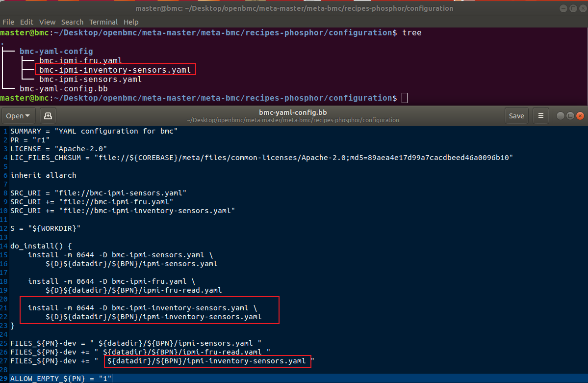Screen dimensions: 588x383
Task: Click the Open button in gedit
Action: (15, 115)
